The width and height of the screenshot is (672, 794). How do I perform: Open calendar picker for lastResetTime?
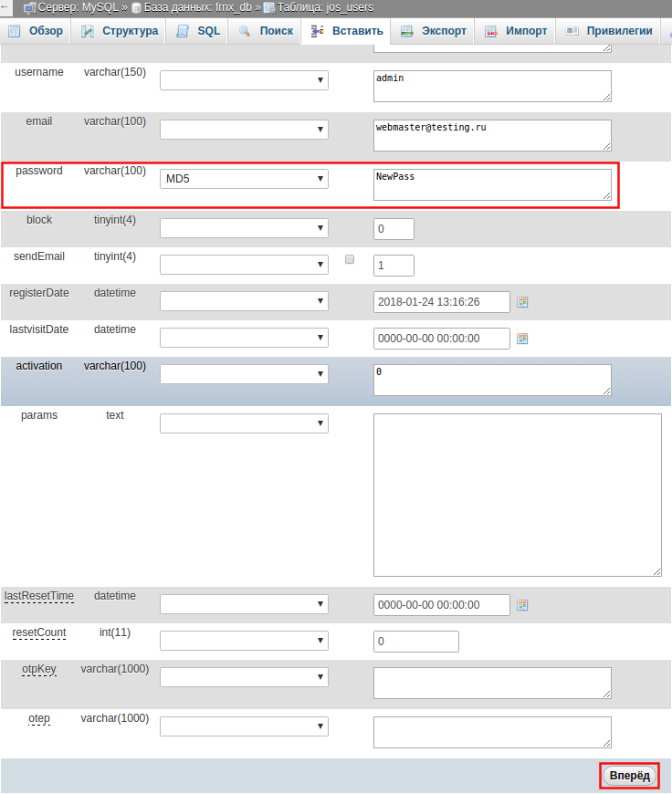pyautogui.click(x=522, y=605)
